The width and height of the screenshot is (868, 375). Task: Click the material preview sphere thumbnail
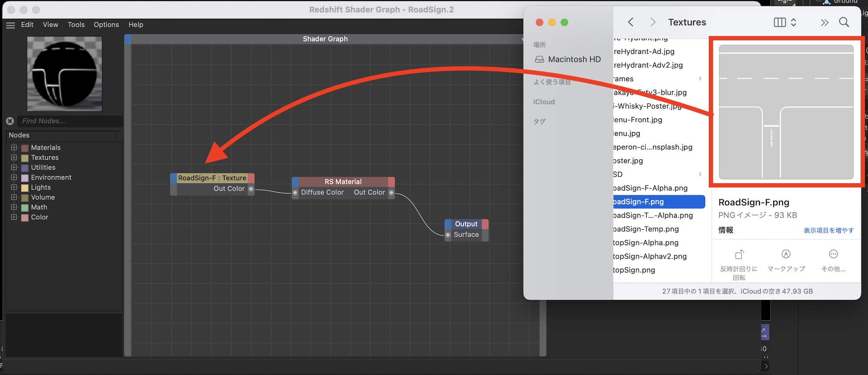pos(65,73)
